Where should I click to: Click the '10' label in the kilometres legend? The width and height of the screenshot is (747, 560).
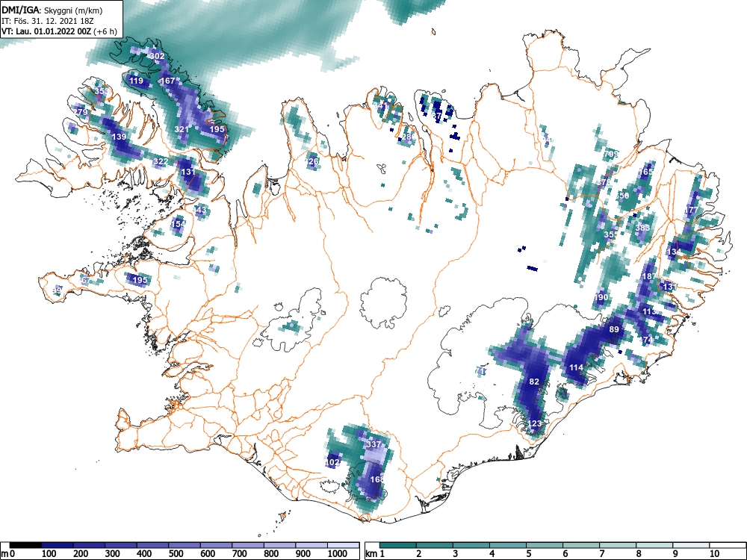[714, 554]
